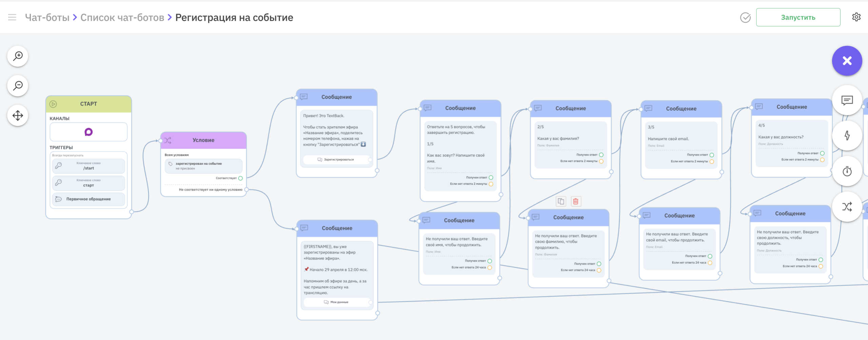Click key icon of старт trigger
The width and height of the screenshot is (868, 340).
(x=58, y=183)
